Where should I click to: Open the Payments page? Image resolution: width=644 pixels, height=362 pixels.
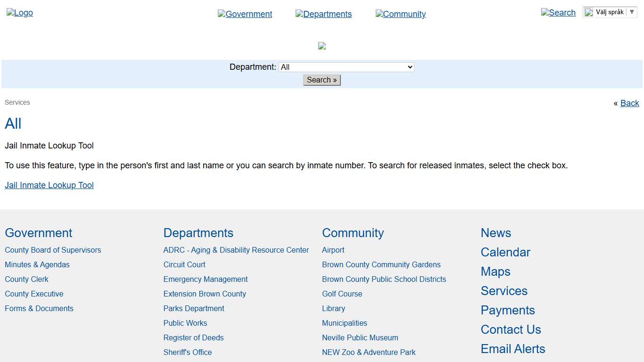[x=507, y=310]
